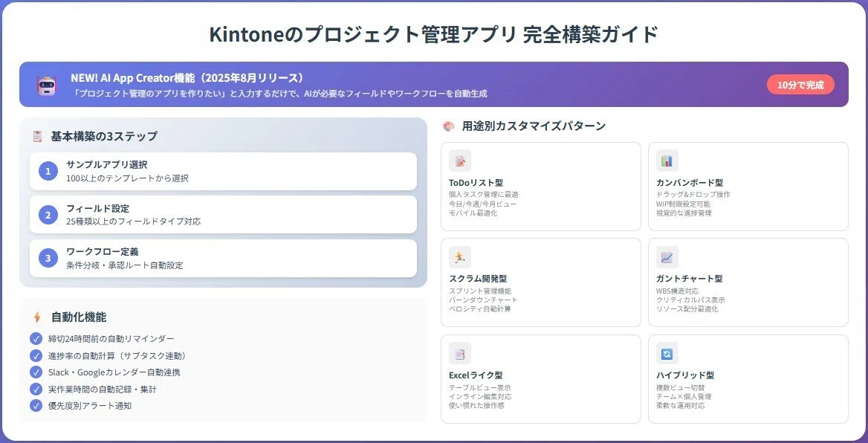Select the ワークフロー定義 step card
This screenshot has height=443, width=868.
(x=223, y=258)
